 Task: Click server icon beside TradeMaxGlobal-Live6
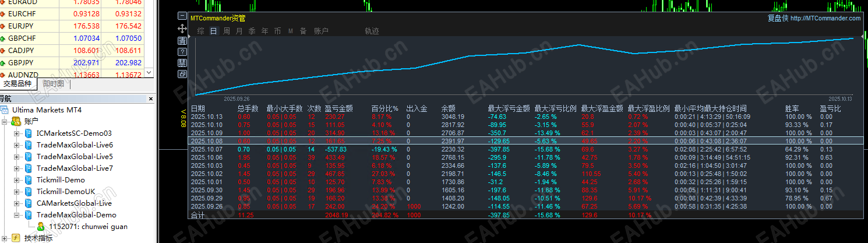29,145
